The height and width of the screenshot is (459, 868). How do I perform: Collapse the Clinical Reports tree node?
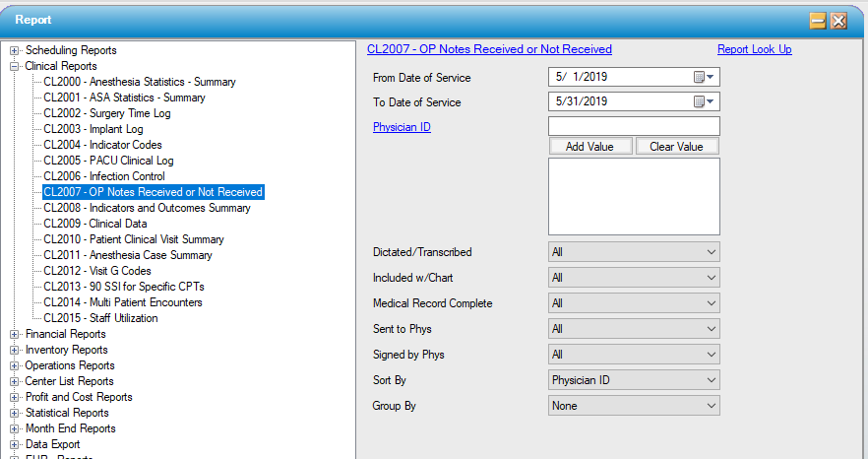15,66
